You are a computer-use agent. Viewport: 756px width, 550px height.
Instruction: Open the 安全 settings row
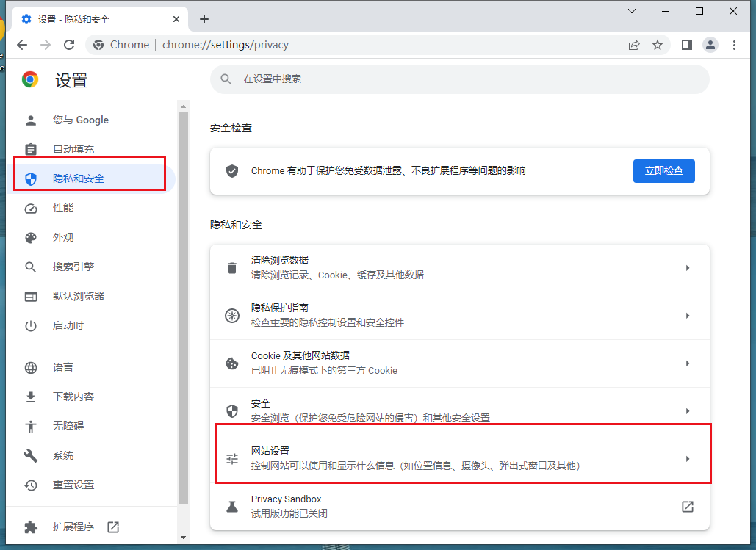tap(459, 410)
